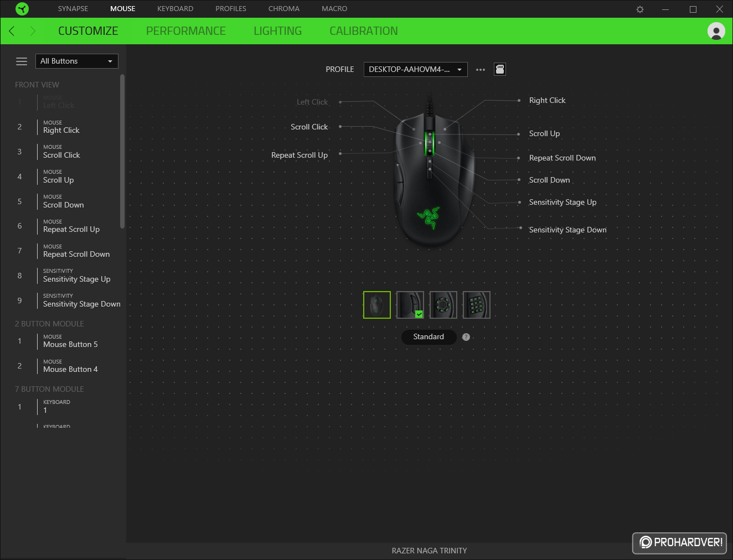This screenshot has height=560, width=733.
Task: Open the MOUSE tab
Action: (123, 9)
